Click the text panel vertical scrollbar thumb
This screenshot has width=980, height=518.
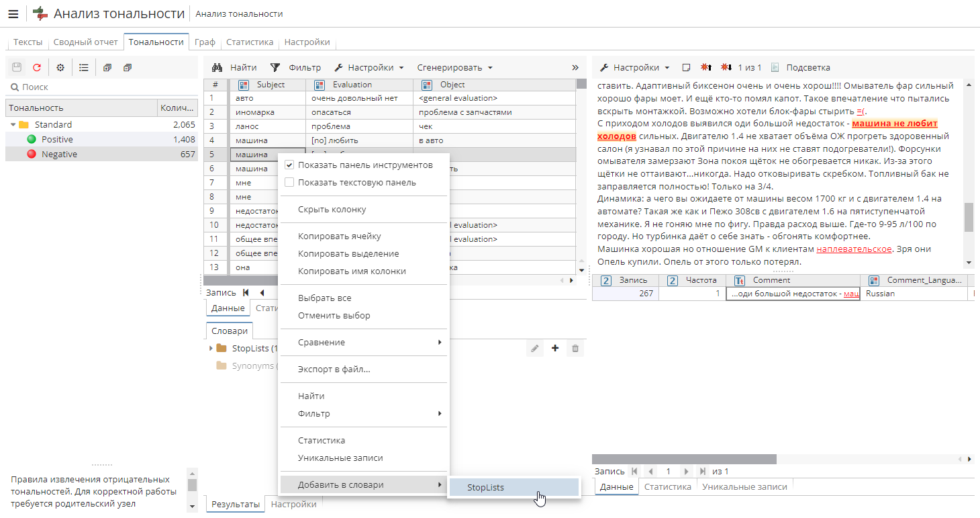click(969, 217)
